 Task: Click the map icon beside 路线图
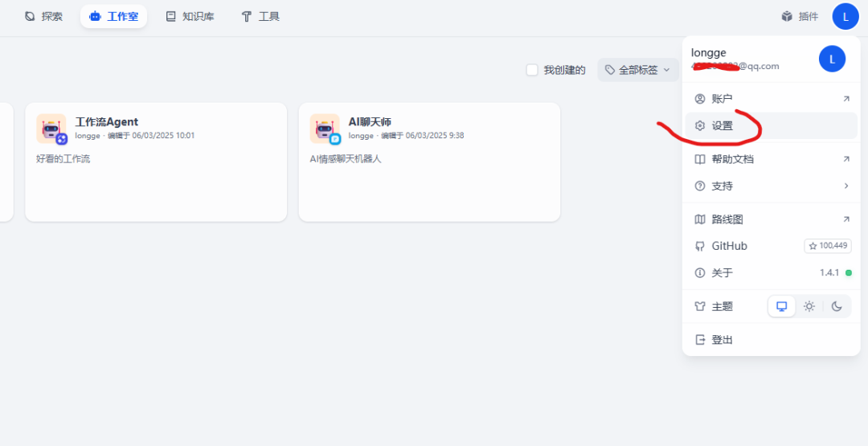coord(700,219)
